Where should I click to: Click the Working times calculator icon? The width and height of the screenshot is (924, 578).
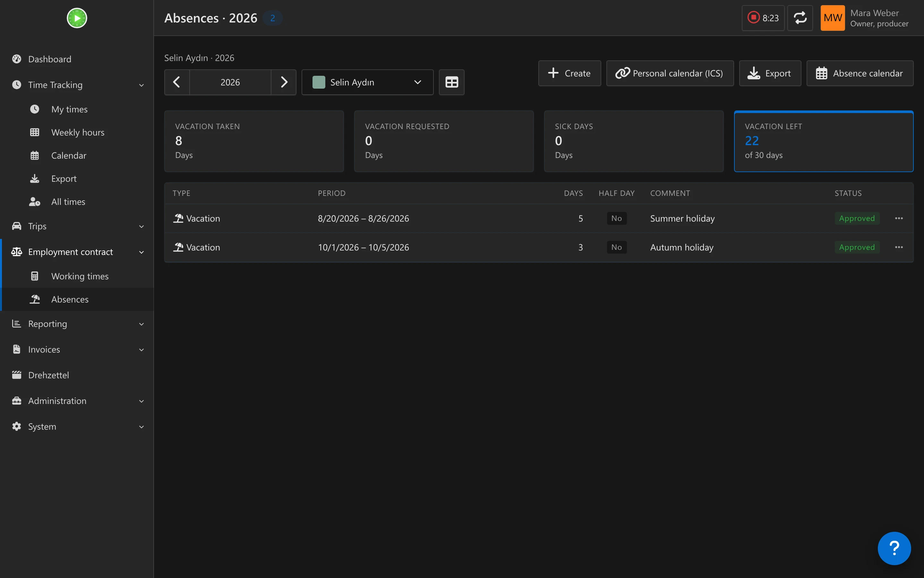click(x=34, y=276)
